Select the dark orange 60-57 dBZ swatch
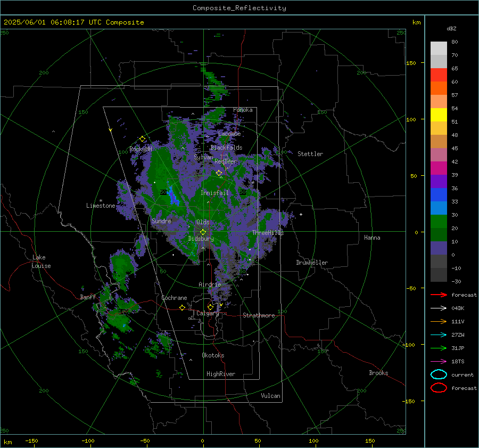Screen dimensions: 479x448 (439, 88)
